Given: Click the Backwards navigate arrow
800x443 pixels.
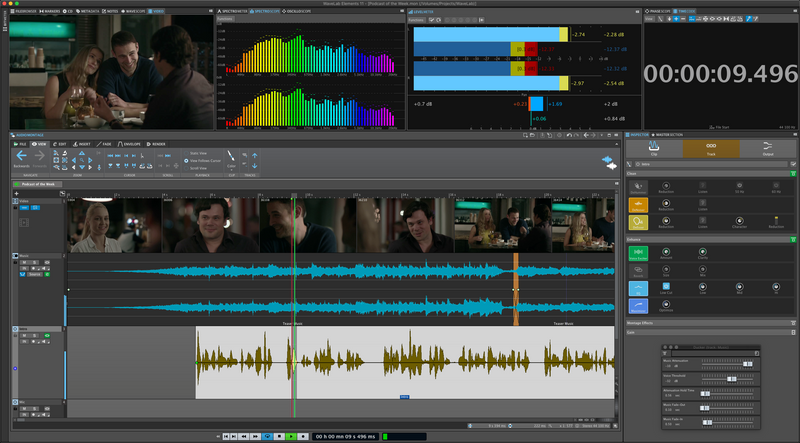Looking at the screenshot, I should click(21, 156).
